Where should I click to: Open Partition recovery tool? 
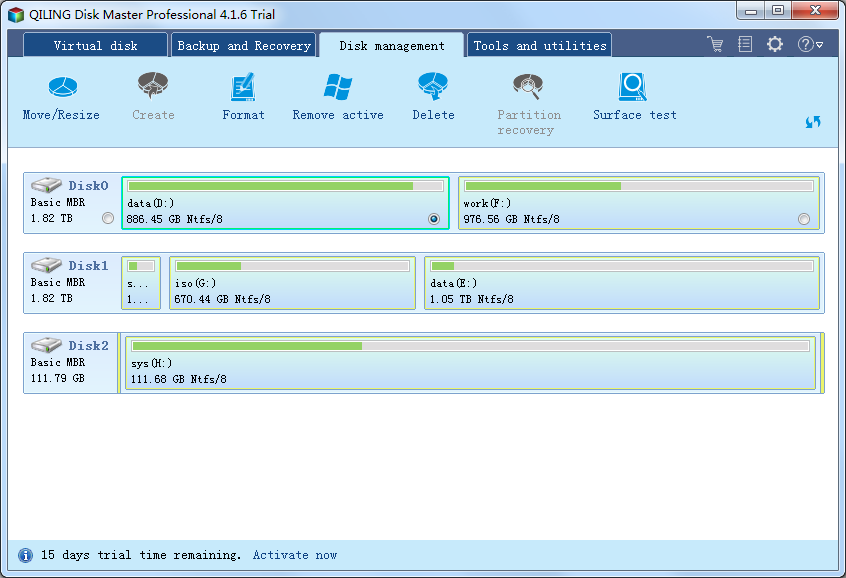[528, 86]
